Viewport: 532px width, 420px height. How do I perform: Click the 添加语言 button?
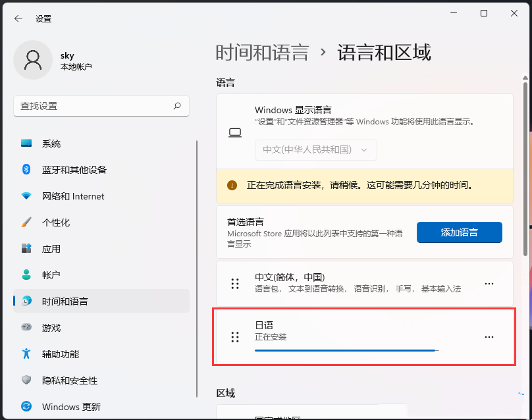(x=459, y=232)
